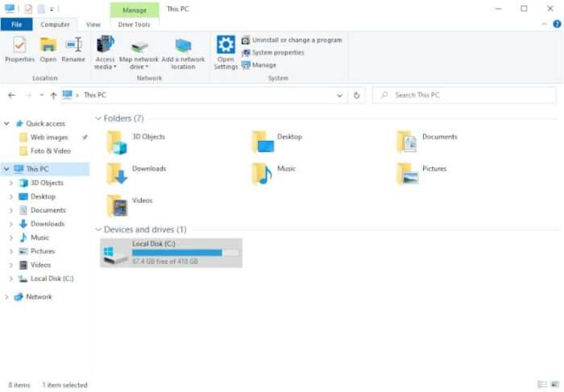The width and height of the screenshot is (564, 392).
Task: Click Local Disk (C:) in sidebar
Action: [52, 279]
